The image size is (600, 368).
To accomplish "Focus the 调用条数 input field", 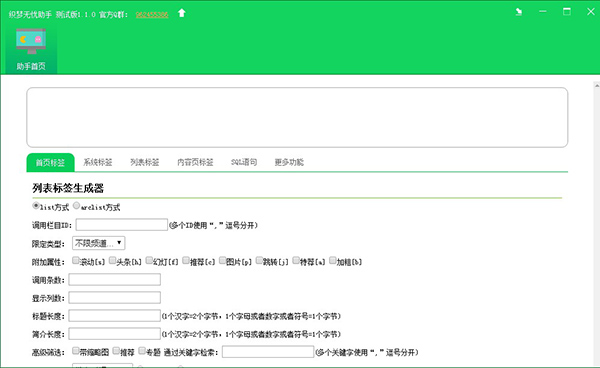I will [114, 280].
